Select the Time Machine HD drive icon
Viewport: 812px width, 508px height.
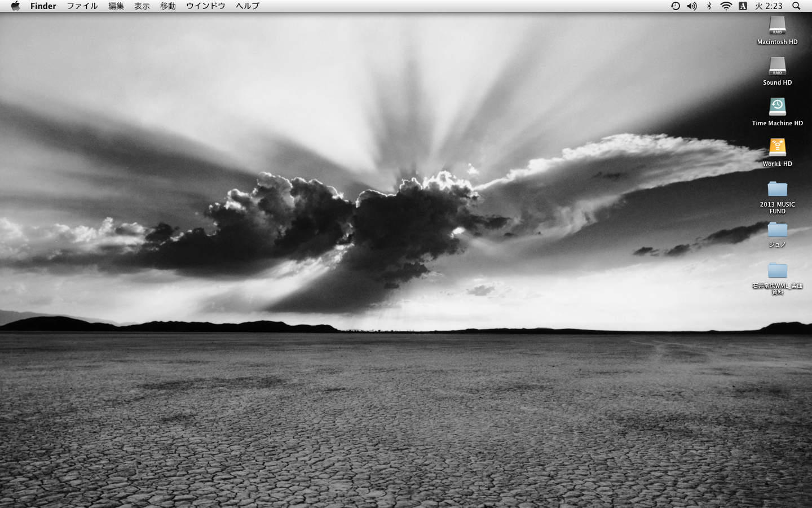coord(778,107)
